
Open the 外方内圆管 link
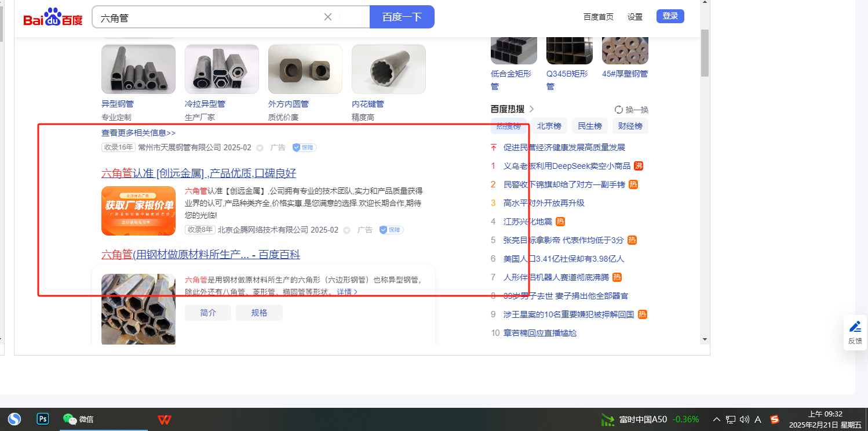tap(289, 104)
